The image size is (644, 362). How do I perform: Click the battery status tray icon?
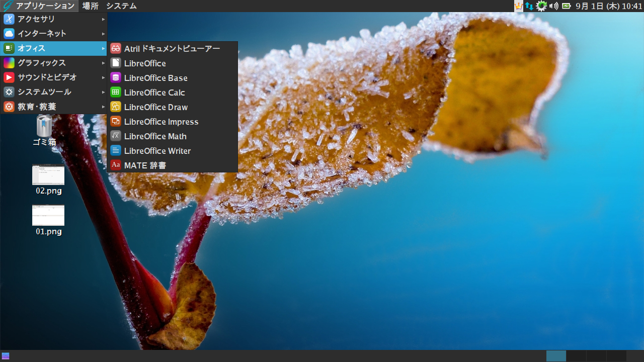[566, 6]
